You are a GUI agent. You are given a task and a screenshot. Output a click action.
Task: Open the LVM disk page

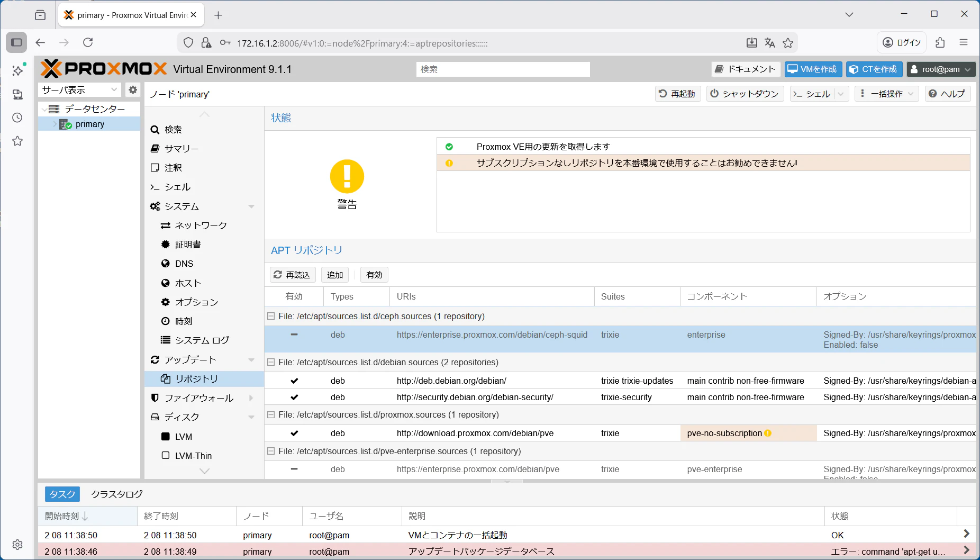pos(204,437)
